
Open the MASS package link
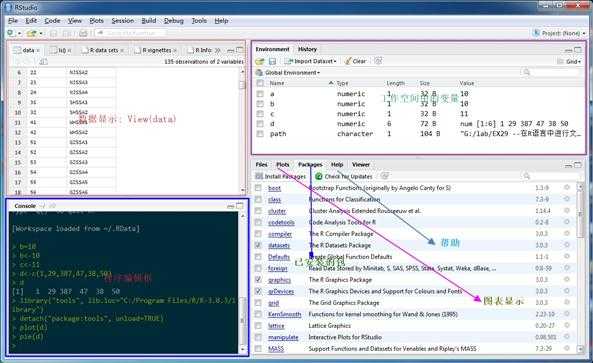coord(276,349)
